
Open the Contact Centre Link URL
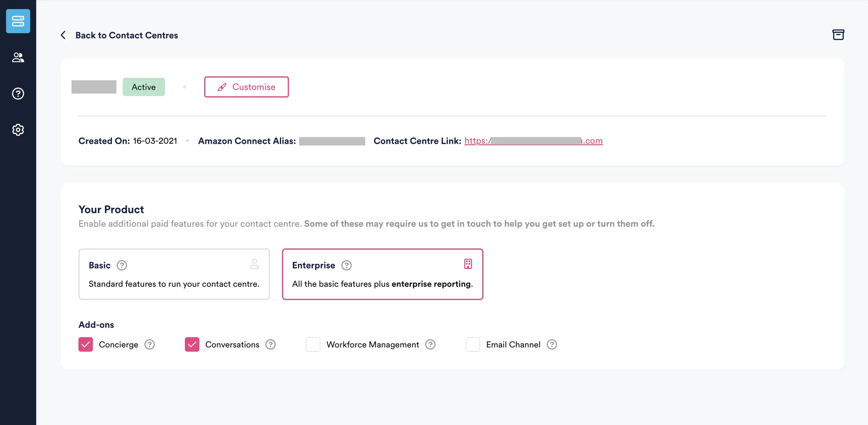(x=533, y=141)
